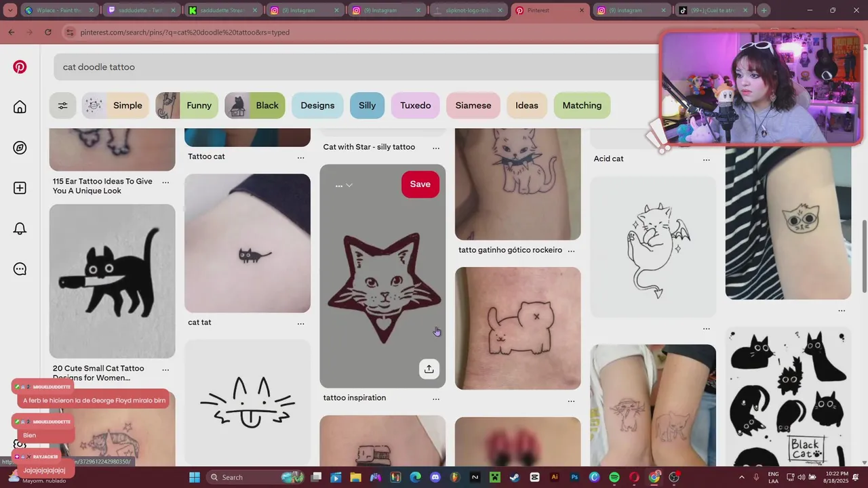Screen dimensions: 868x488
Task: Open Minecraft icon on taskbar
Action: click(495, 477)
